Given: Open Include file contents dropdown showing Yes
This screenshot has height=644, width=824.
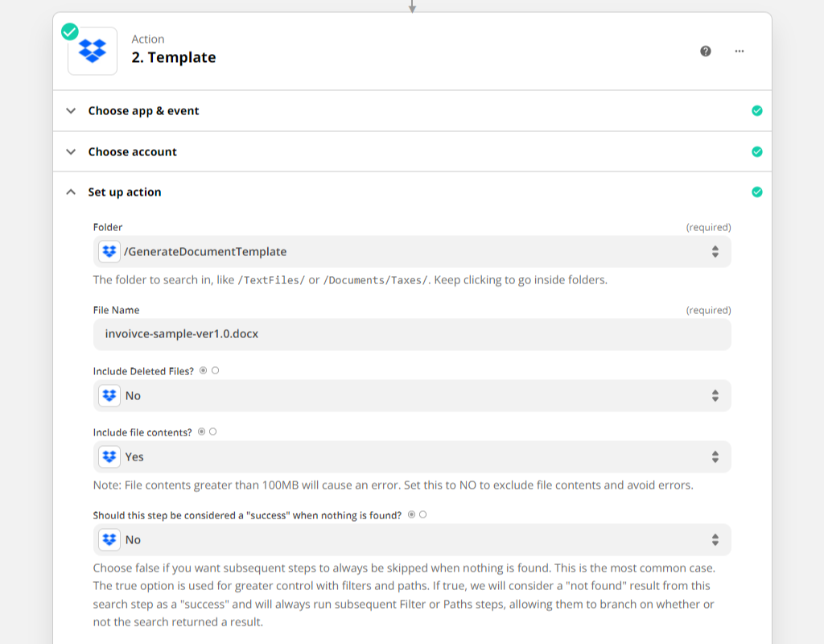Looking at the screenshot, I should point(412,456).
